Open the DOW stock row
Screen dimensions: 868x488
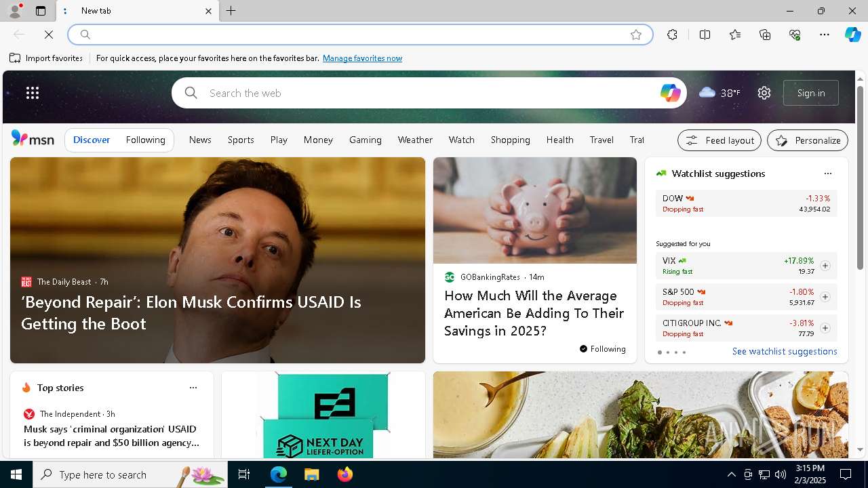(x=747, y=203)
